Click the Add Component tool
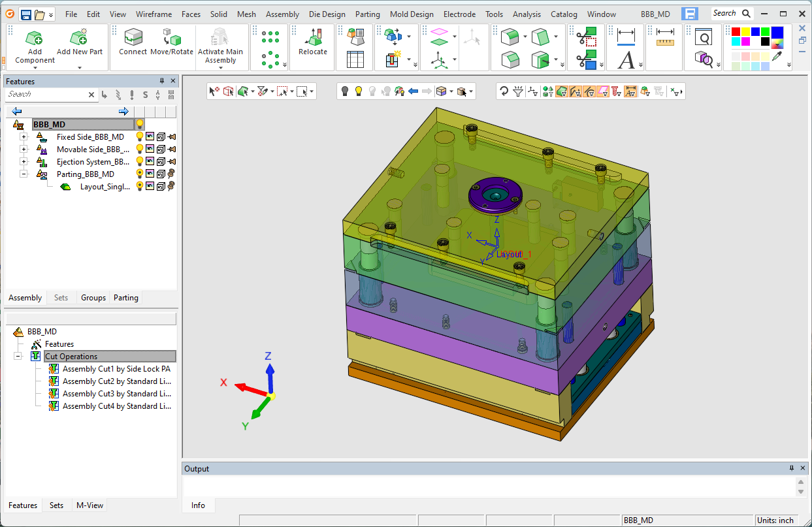Image resolution: width=812 pixels, height=527 pixels. pyautogui.click(x=35, y=47)
